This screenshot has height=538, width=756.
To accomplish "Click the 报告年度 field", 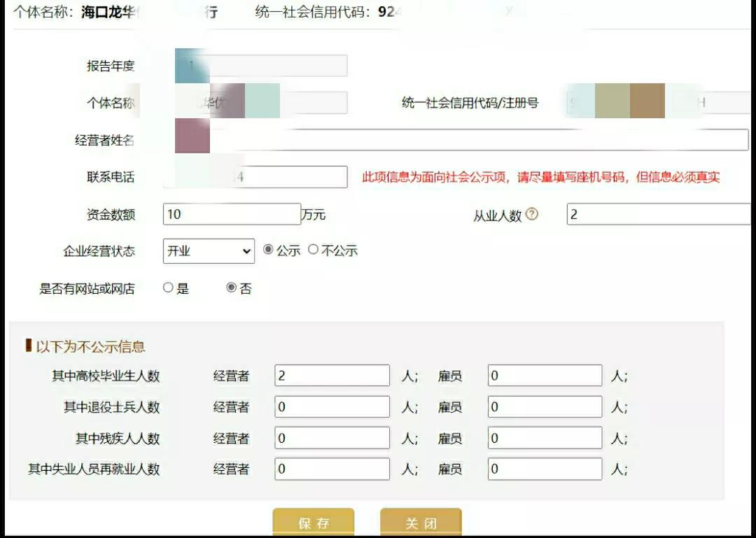I will 261,66.
